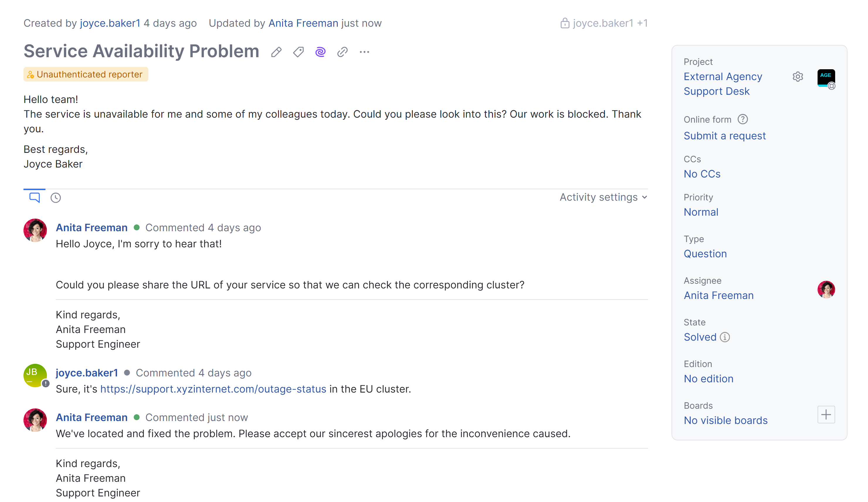Open the edit pencil icon beside the title
The height and width of the screenshot is (502, 868).
pos(276,52)
